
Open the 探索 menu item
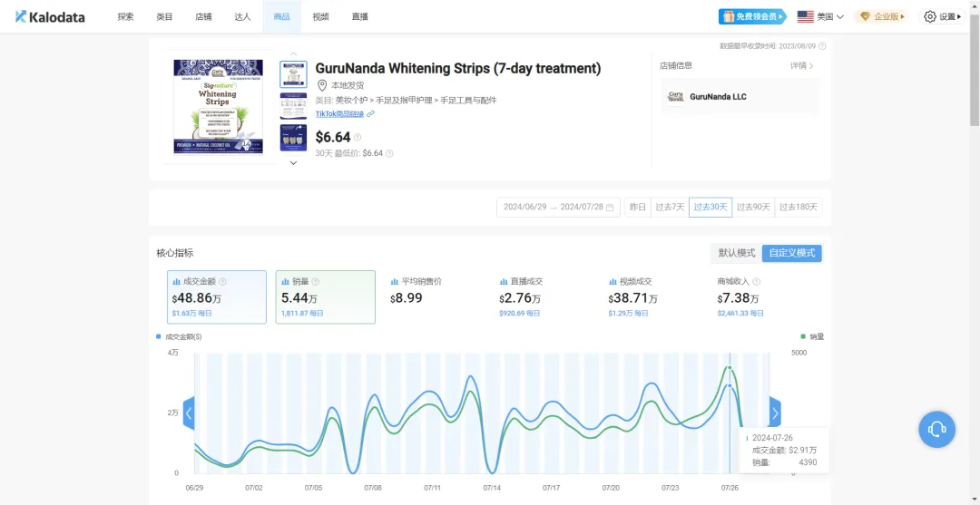(x=125, y=17)
